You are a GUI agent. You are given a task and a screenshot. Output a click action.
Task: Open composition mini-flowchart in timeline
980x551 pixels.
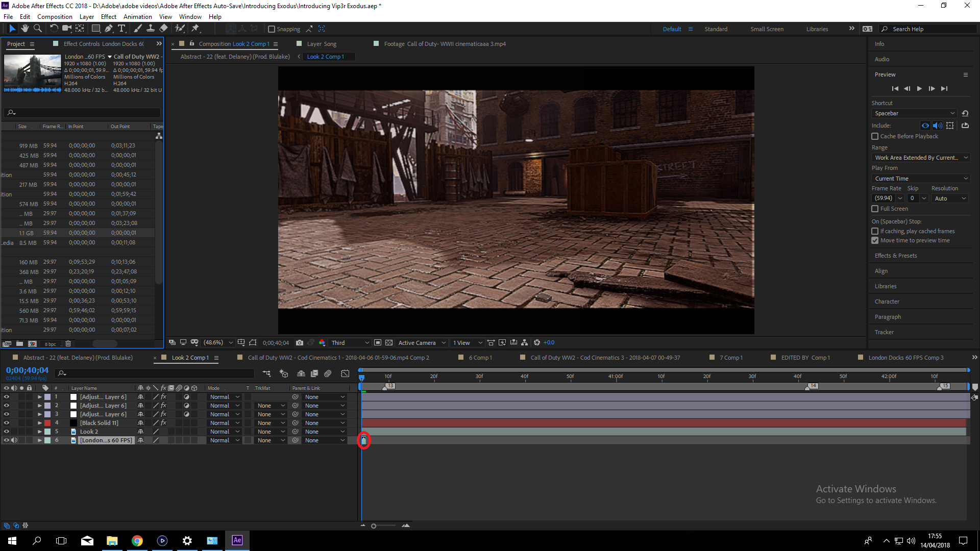266,373
